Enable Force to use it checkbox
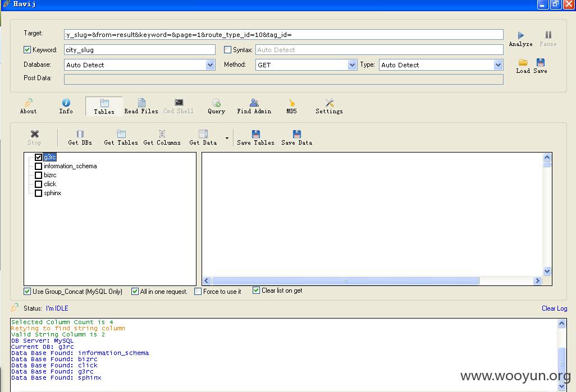This screenshot has height=392, width=576. [198, 292]
